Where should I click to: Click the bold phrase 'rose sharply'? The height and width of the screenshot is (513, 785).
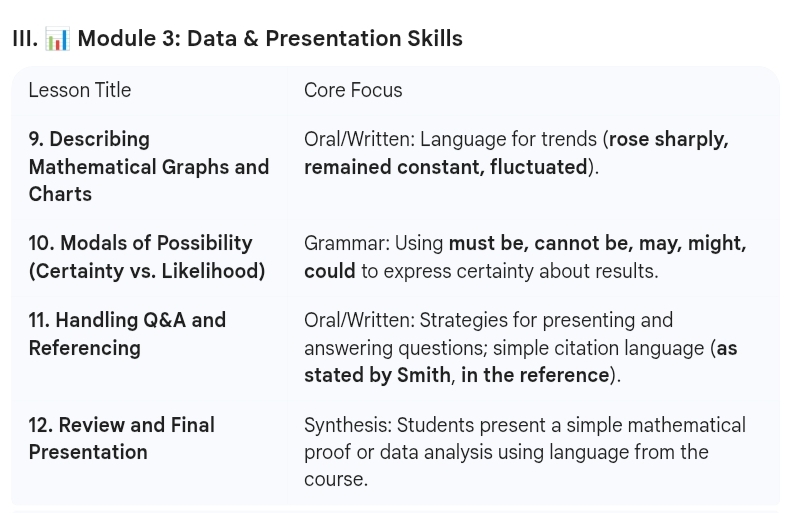668,139
